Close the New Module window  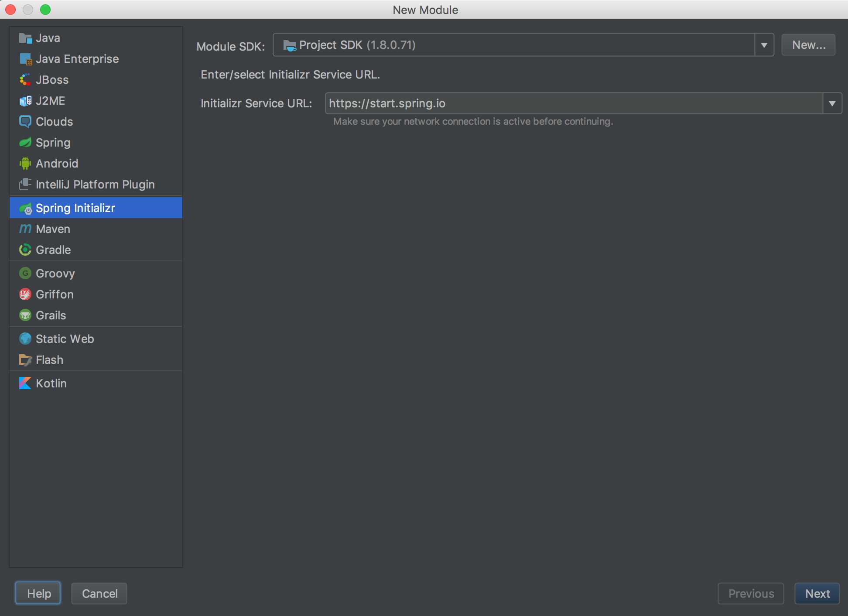tap(10, 10)
